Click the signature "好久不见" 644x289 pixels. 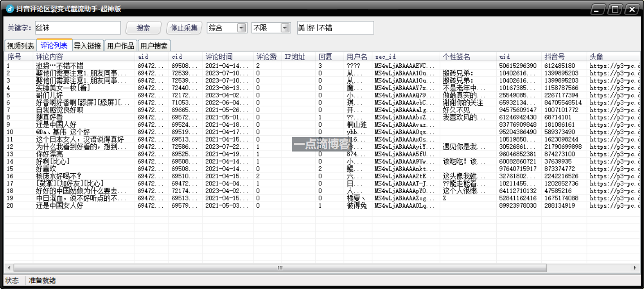coord(456,110)
